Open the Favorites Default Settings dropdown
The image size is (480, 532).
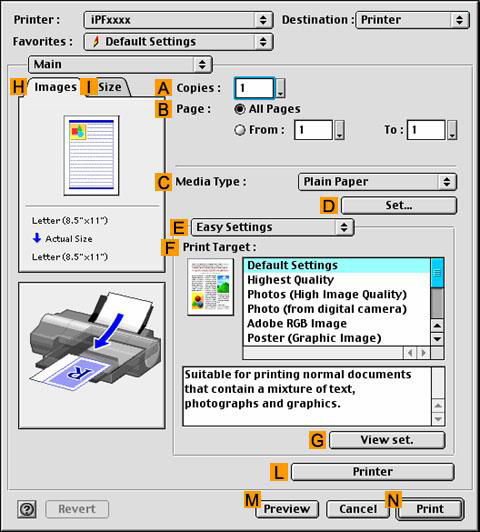(x=178, y=42)
